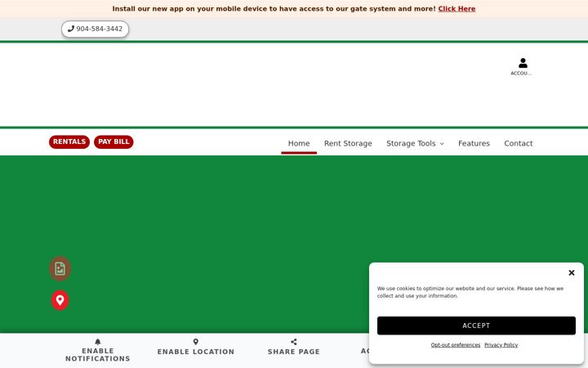588x368 pixels.
Task: Click the Enable Notifications bell
Action: [x=98, y=342]
